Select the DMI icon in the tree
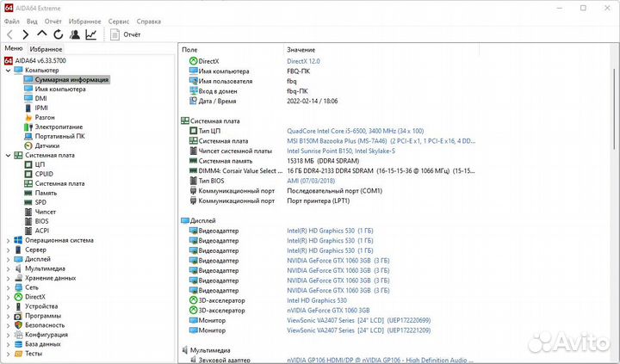 [x=28, y=98]
